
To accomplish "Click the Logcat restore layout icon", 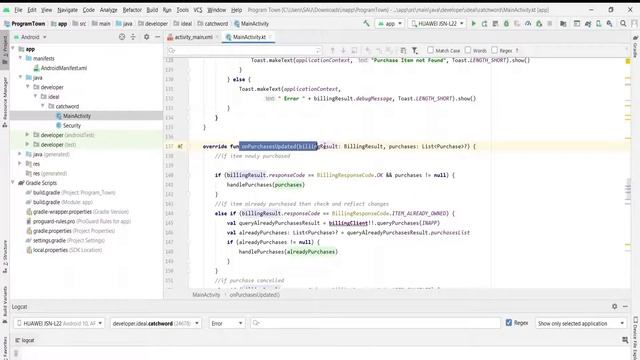I will 625,340.
